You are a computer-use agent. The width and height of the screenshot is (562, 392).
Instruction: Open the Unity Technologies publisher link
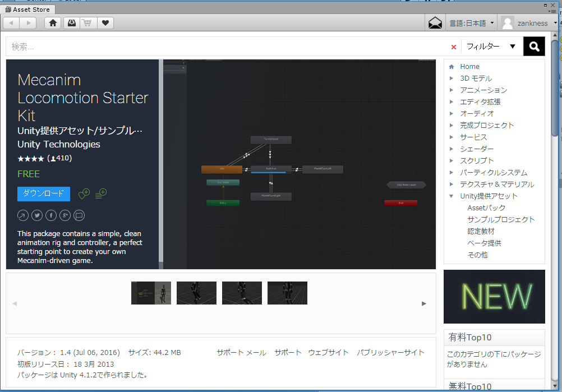coord(59,144)
